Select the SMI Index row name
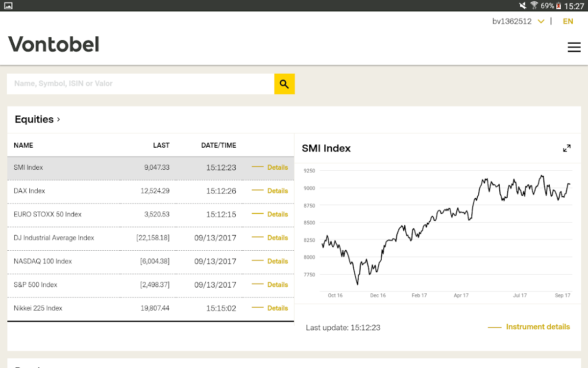588x368 pixels. (x=28, y=167)
